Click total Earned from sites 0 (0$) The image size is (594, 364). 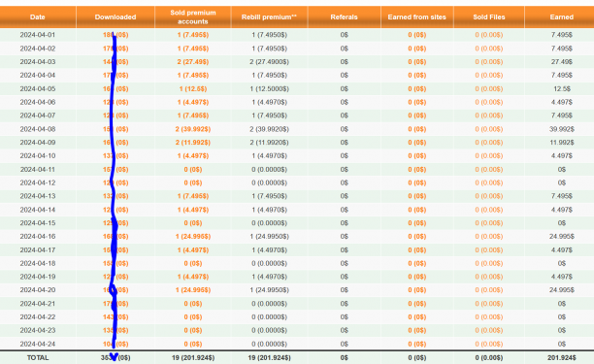(x=416, y=357)
